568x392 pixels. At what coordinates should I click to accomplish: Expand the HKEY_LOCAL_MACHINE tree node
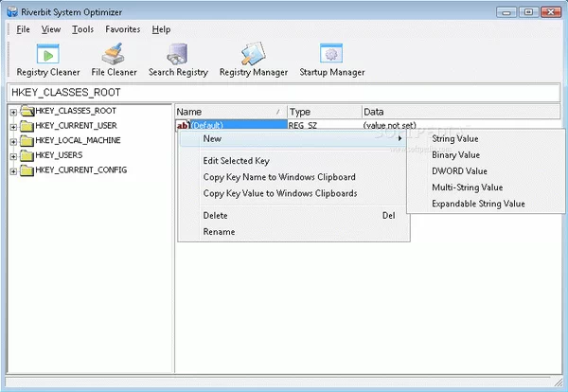[13, 142]
